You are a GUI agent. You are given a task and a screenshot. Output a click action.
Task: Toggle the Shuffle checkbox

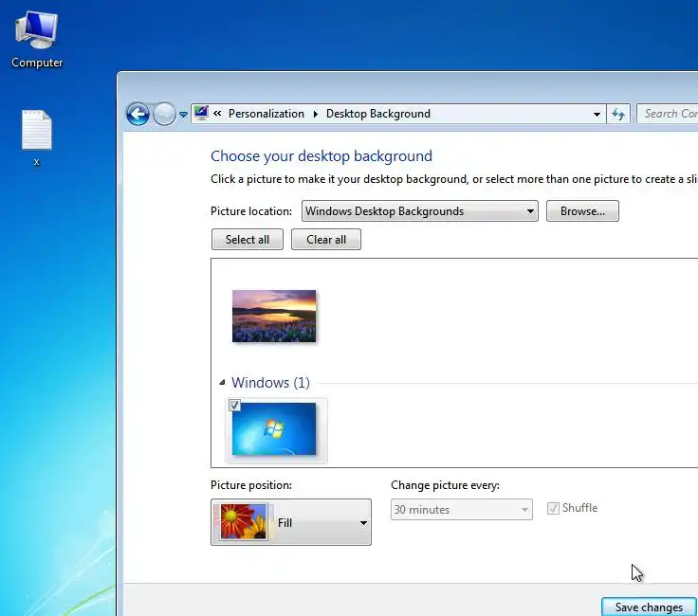click(553, 508)
